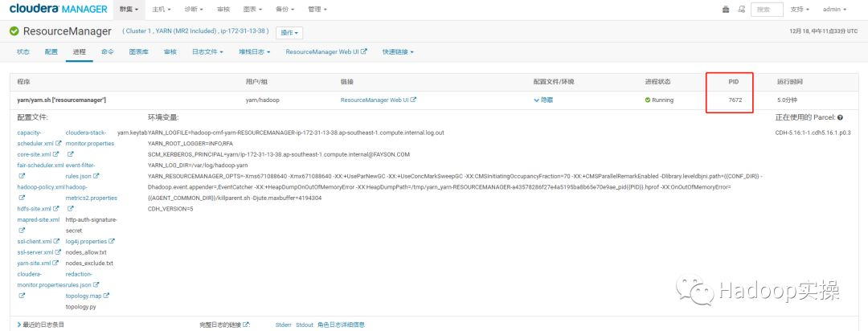Screen dimensions: 868x331
Task: Click external-link icon next to topology.map
Action: [106, 296]
